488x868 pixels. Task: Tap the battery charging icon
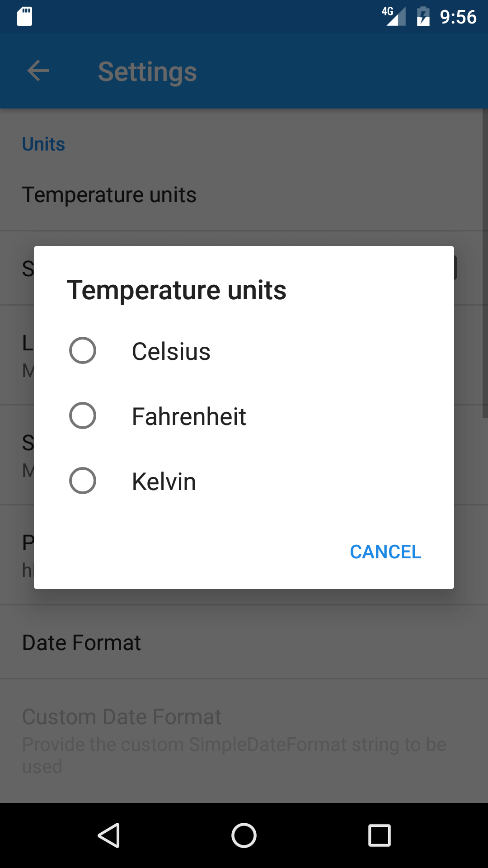click(x=423, y=17)
